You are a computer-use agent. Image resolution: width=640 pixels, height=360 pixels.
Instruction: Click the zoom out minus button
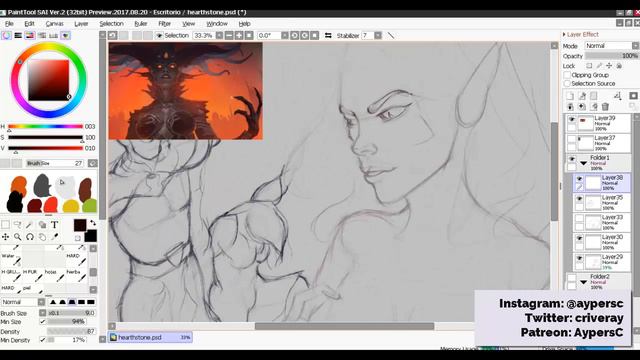[x=229, y=36]
